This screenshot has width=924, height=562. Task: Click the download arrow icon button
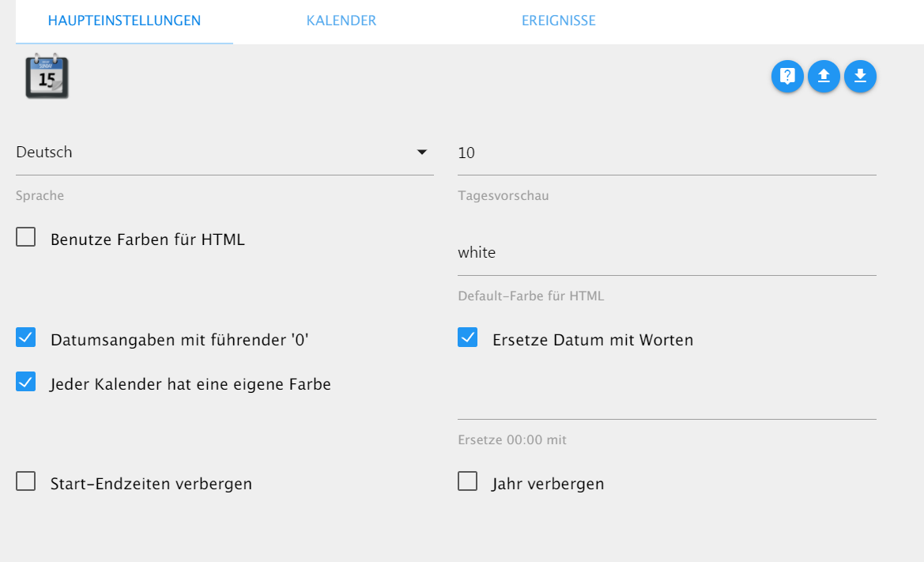(x=860, y=77)
